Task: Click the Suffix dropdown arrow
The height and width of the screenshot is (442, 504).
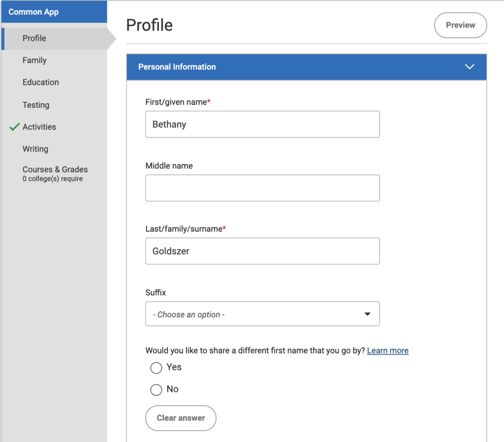Action: [x=367, y=314]
